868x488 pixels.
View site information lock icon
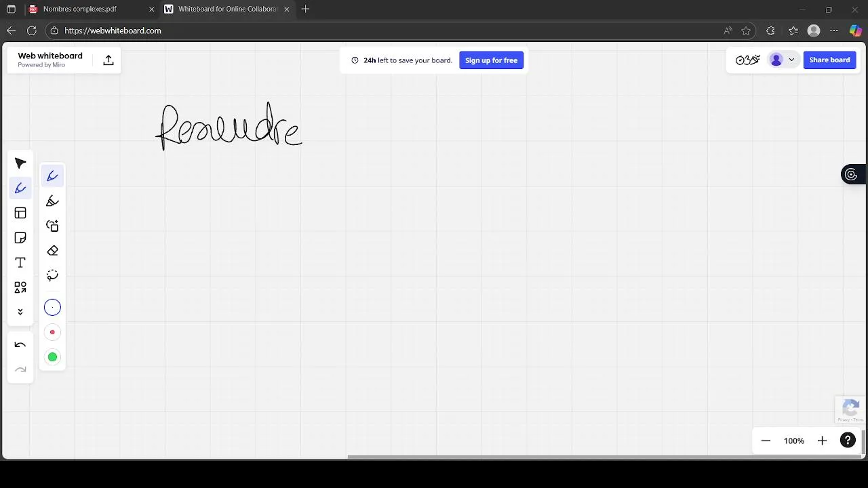point(54,30)
